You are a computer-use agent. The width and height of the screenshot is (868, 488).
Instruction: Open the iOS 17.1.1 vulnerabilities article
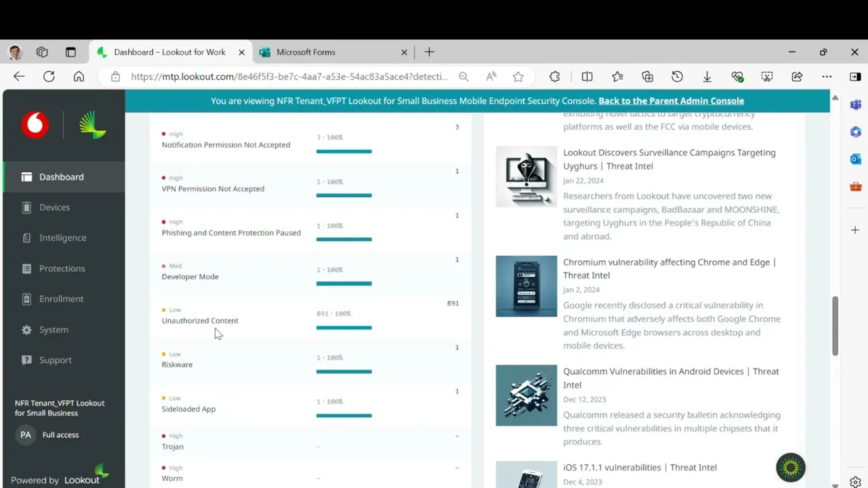(639, 468)
